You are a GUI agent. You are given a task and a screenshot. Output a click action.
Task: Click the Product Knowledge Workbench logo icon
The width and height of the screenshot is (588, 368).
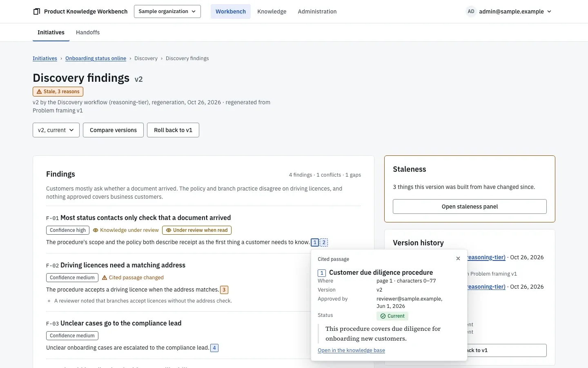point(37,11)
